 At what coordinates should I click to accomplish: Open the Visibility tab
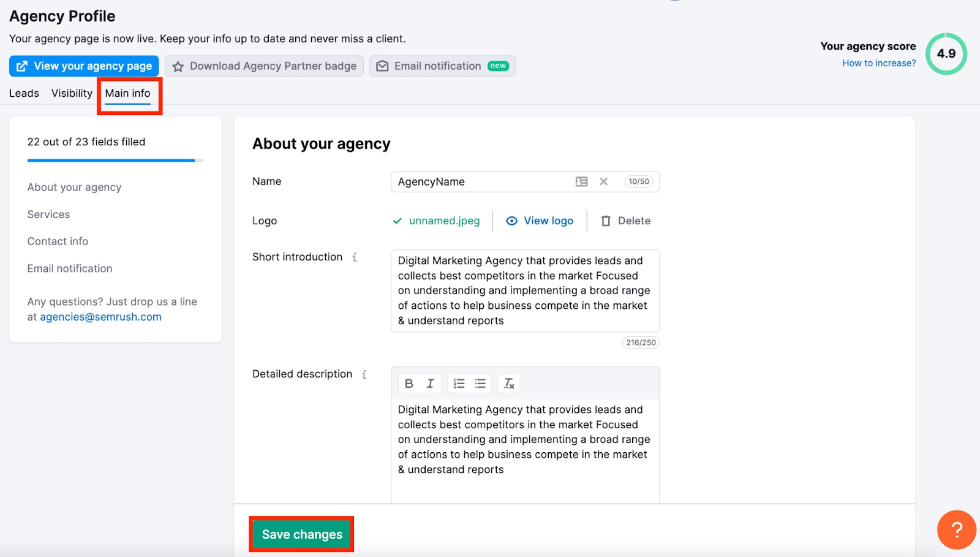[72, 93]
